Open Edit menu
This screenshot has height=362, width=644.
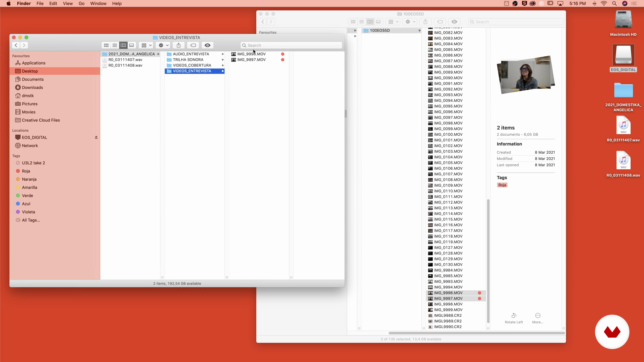tap(53, 4)
